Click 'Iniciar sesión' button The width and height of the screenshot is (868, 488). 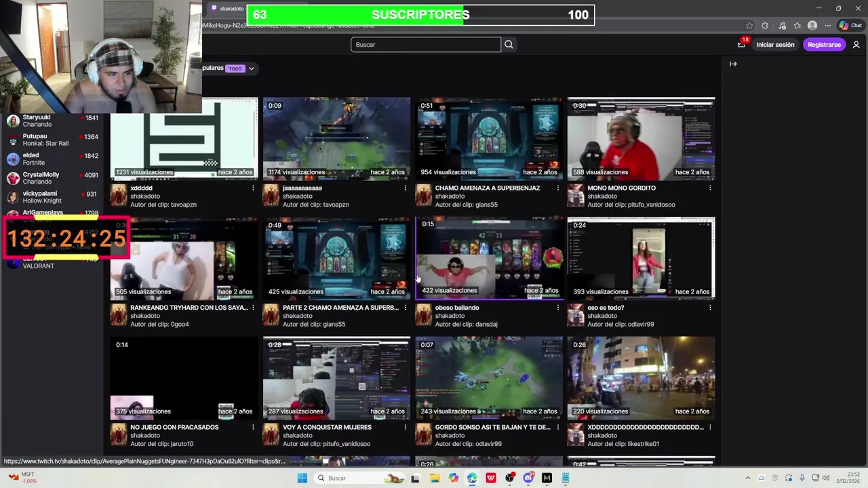click(775, 45)
